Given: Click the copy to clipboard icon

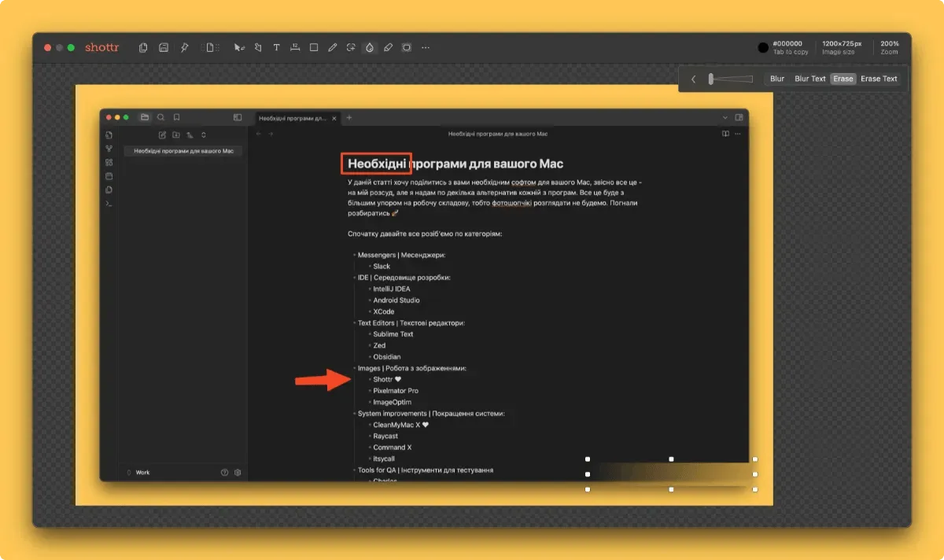Looking at the screenshot, I should click(143, 48).
